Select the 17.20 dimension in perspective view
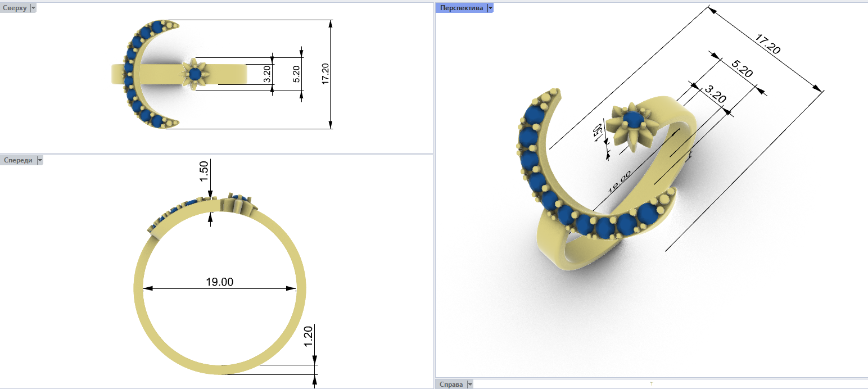 click(767, 45)
